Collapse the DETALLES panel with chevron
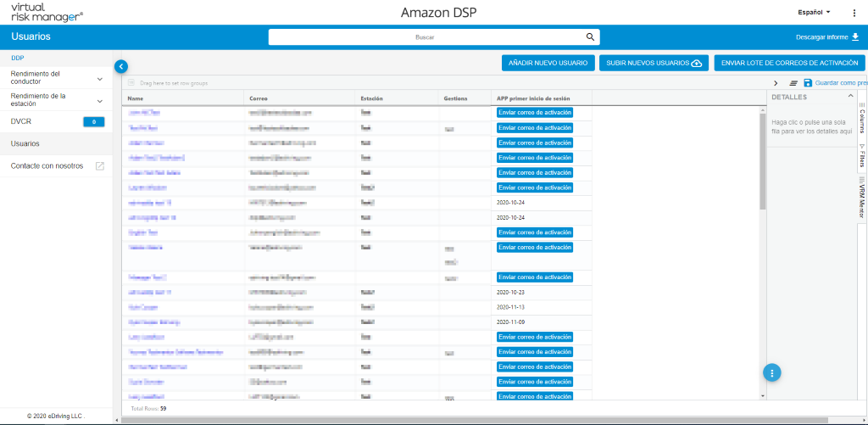Image resolution: width=868 pixels, height=425 pixels. click(850, 97)
